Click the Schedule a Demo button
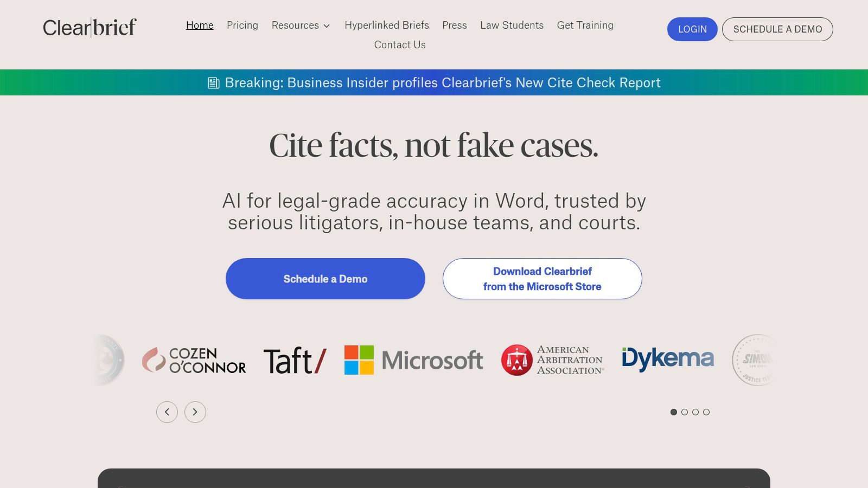Screen dimensions: 868x488 325,278
